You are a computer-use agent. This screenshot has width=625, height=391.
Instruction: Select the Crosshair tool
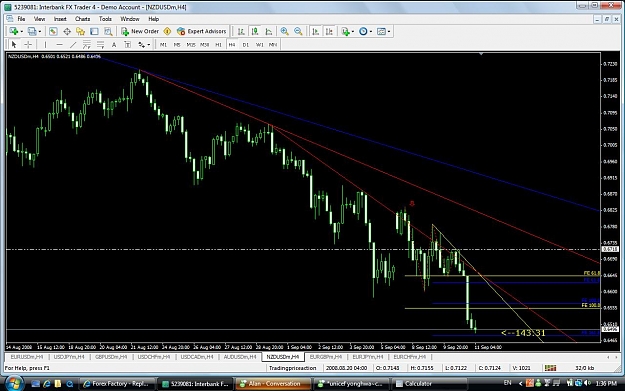pyautogui.click(x=28, y=45)
